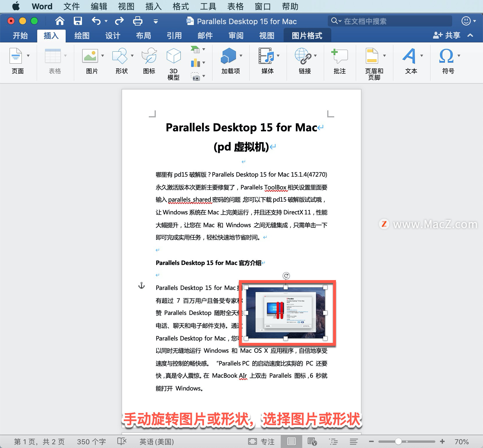Screen dimensions: 483x448
Task: Open the 文件 (File) menu
Action: 71,6
